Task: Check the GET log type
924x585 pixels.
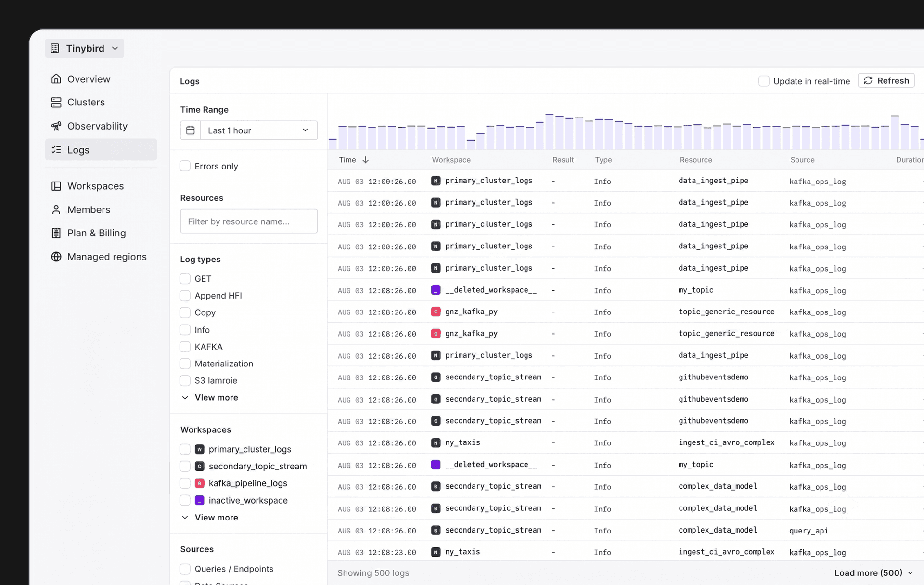Action: [185, 279]
